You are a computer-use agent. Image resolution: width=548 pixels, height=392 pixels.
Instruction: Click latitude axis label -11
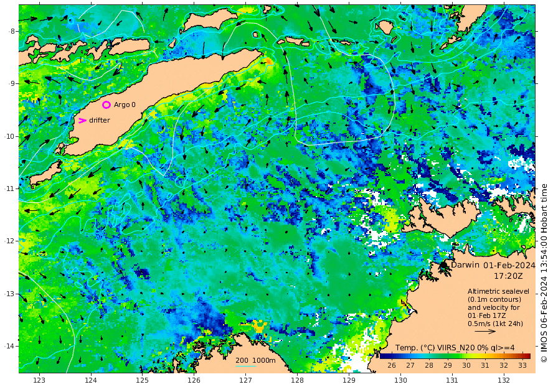(10, 189)
